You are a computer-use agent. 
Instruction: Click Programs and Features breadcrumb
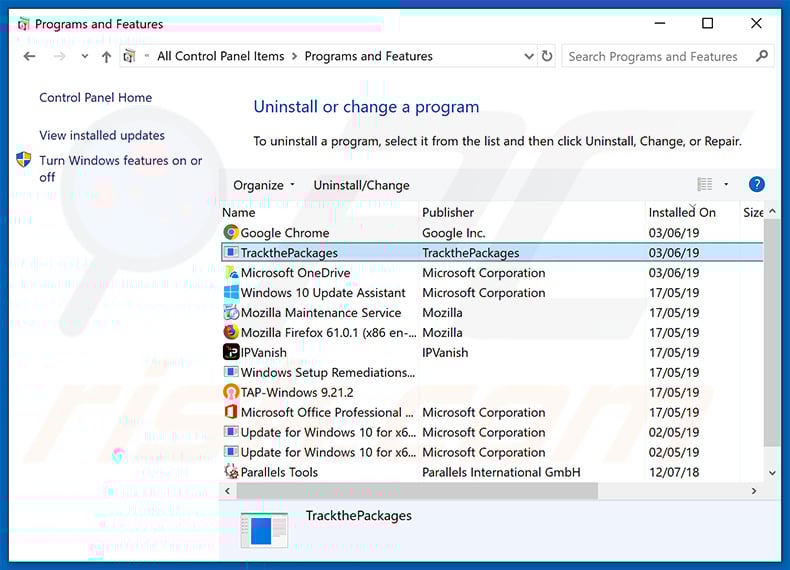(x=368, y=56)
